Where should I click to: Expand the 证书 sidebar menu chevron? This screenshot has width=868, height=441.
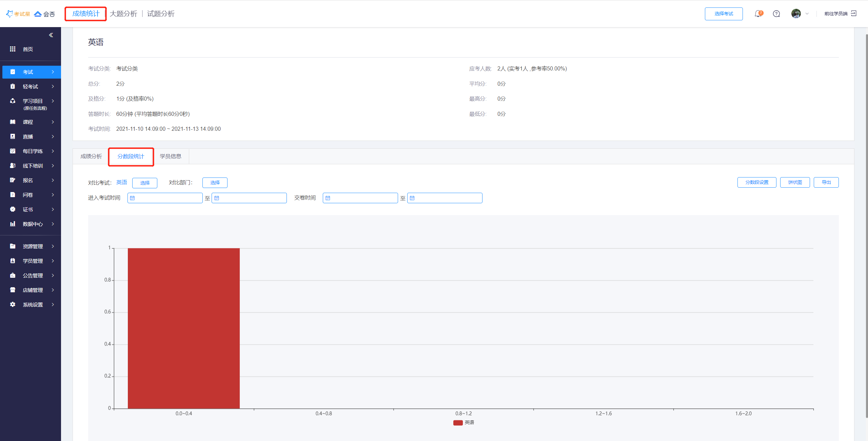(53, 209)
